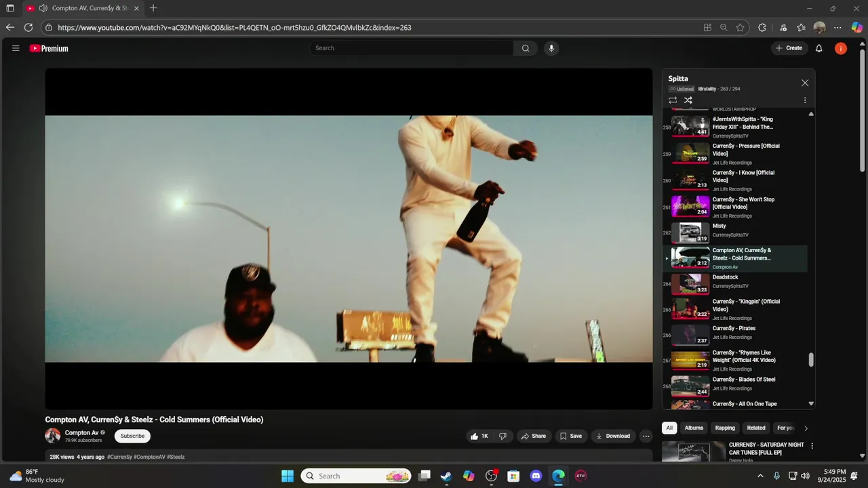This screenshot has width=868, height=488.
Task: Open the CURREN$Y Saturday Night Car Tunes recommendation
Action: pos(766,449)
